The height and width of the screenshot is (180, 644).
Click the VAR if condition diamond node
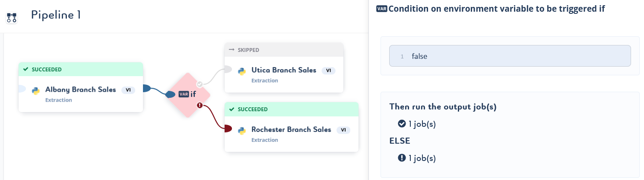pos(188,94)
